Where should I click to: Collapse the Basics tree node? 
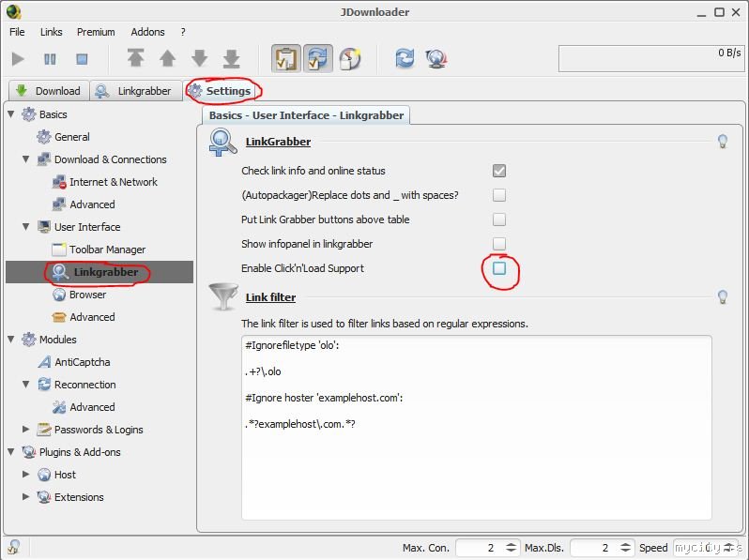click(11, 114)
